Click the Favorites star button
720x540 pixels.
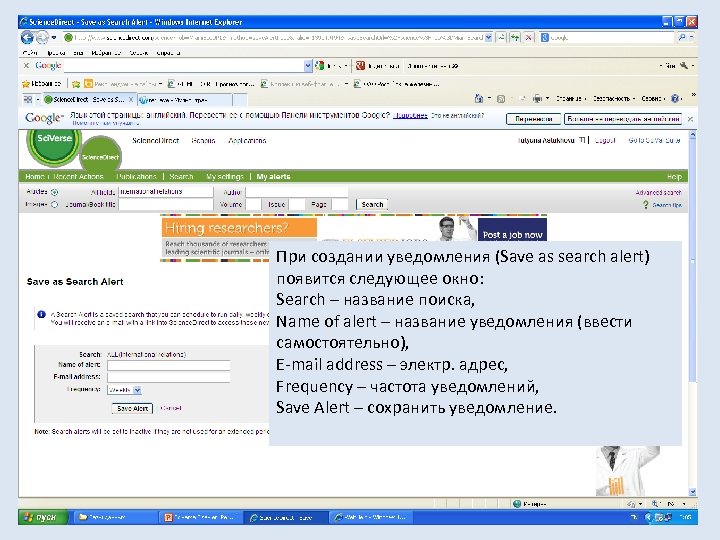pyautogui.click(x=41, y=84)
